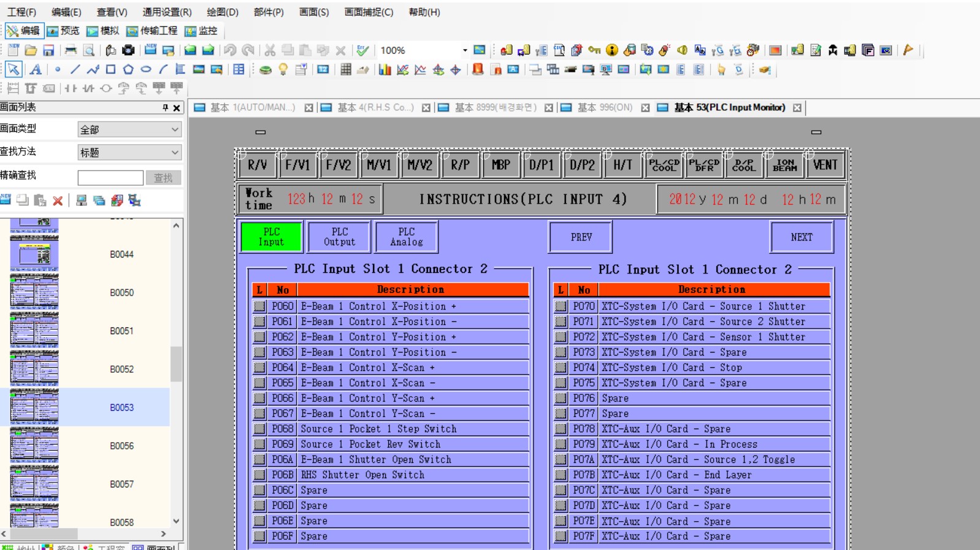Run the error check icon

tap(362, 50)
